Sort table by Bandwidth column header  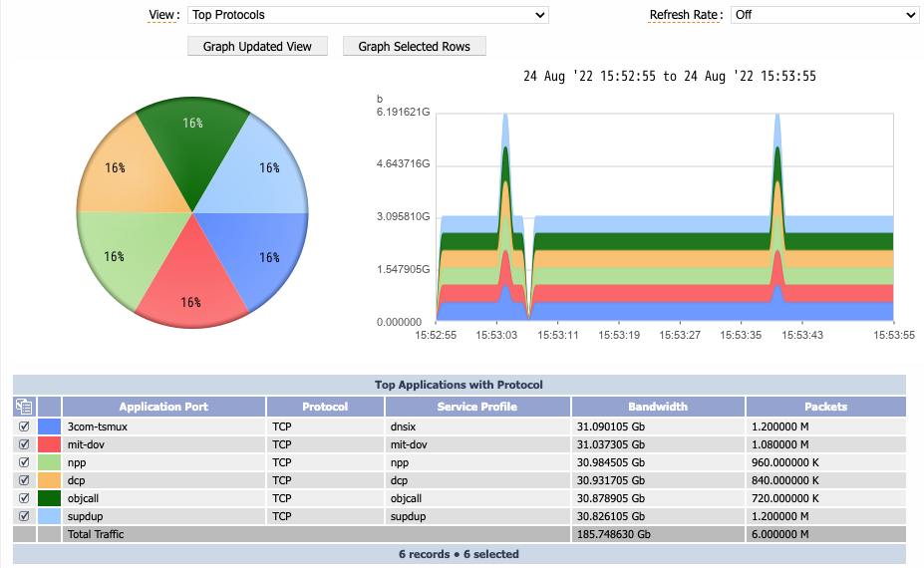tap(658, 407)
